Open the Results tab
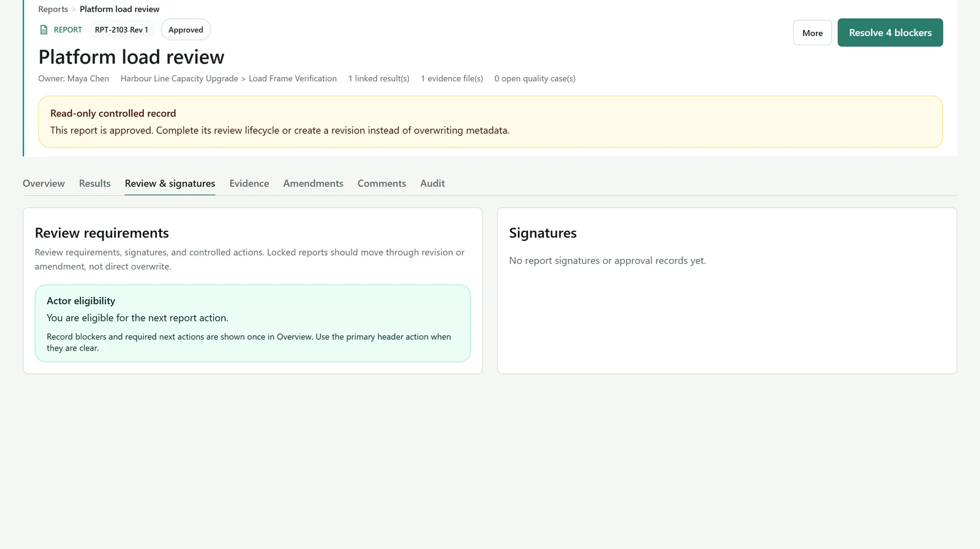 click(95, 184)
